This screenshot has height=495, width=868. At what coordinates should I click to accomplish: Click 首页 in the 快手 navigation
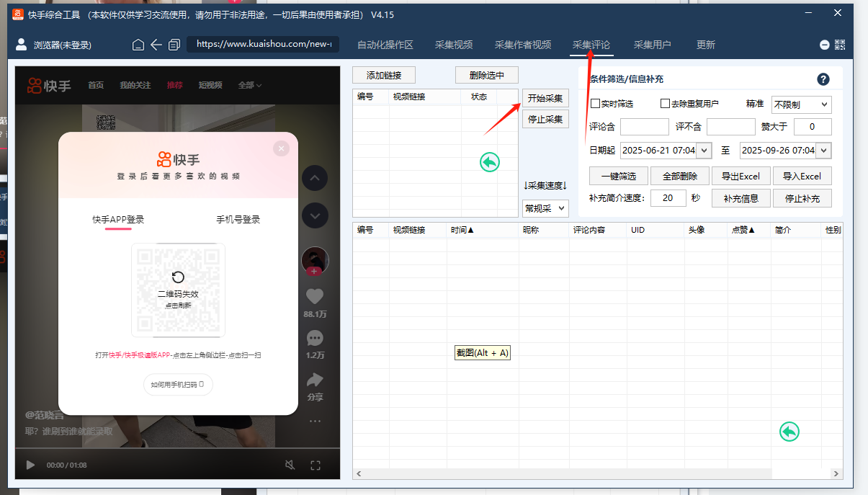(96, 85)
